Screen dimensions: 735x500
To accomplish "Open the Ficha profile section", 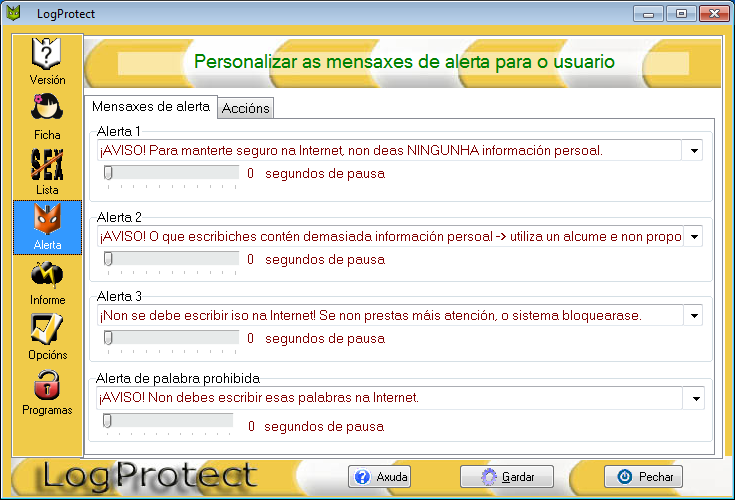I will tap(47, 116).
